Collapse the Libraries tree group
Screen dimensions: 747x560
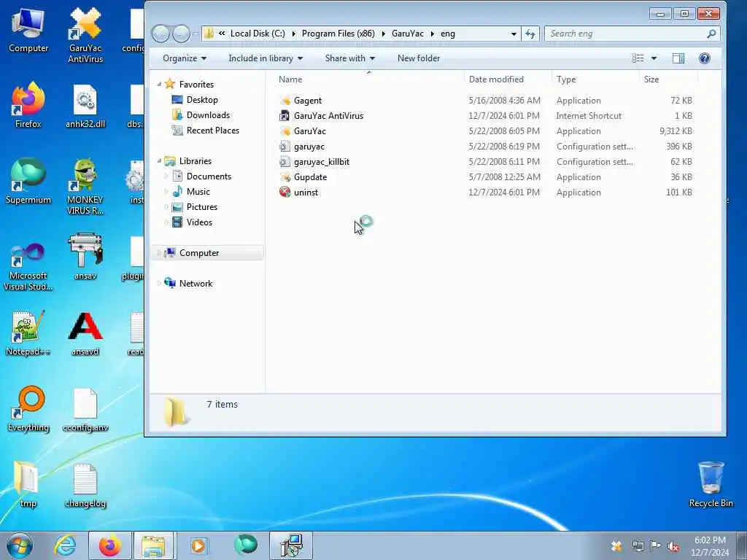point(159,161)
